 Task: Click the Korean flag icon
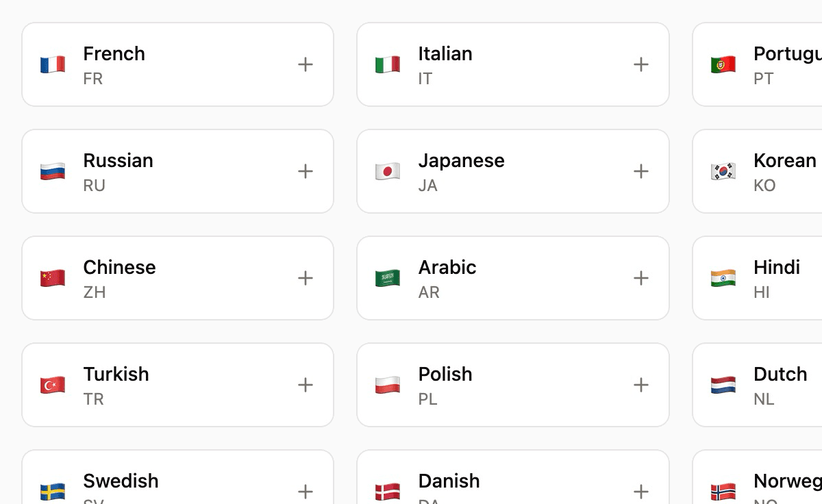click(x=724, y=171)
